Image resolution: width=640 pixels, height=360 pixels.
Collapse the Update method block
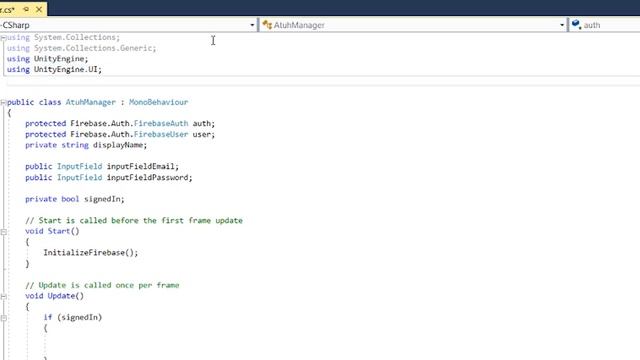(x=3, y=296)
